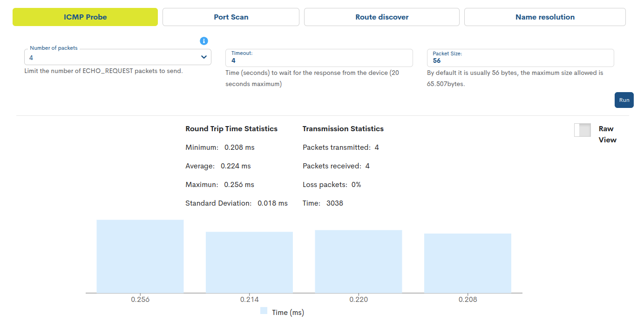Click the 0.256 axis label
The height and width of the screenshot is (321, 644).
click(x=140, y=300)
